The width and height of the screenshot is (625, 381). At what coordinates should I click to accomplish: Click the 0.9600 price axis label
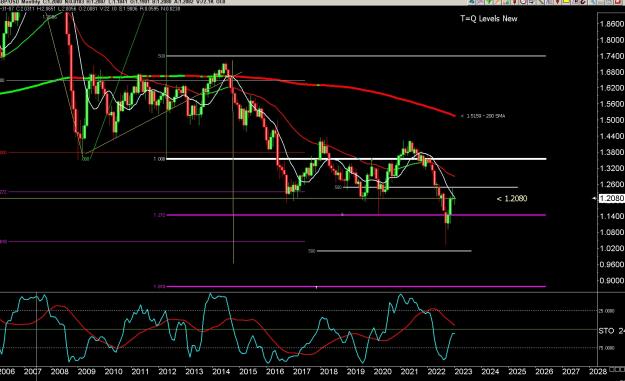click(x=612, y=264)
